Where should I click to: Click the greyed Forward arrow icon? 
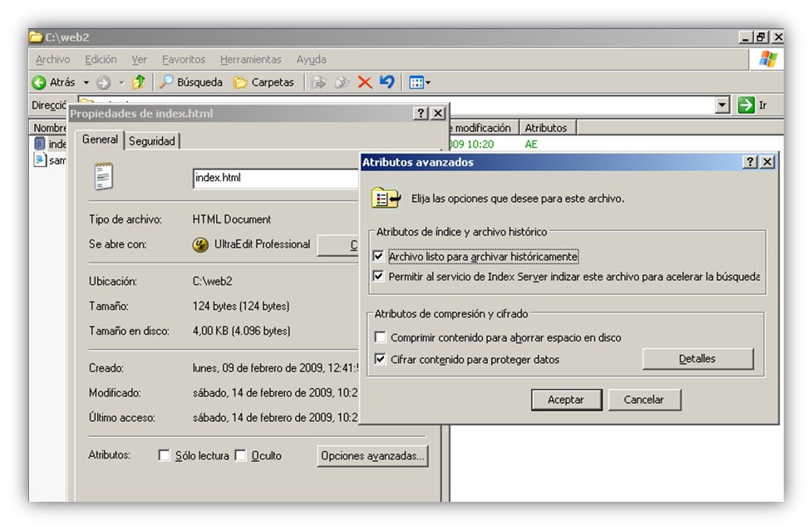pyautogui.click(x=104, y=82)
